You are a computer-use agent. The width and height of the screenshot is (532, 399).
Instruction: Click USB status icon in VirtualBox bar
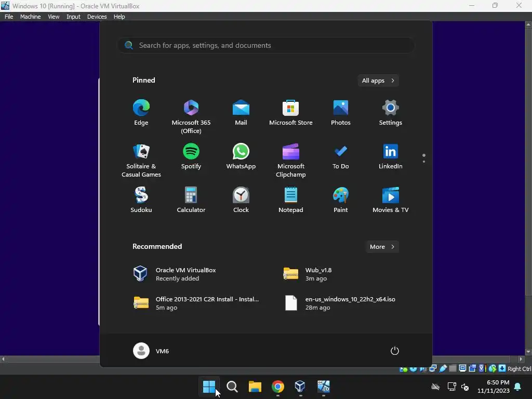(x=443, y=368)
